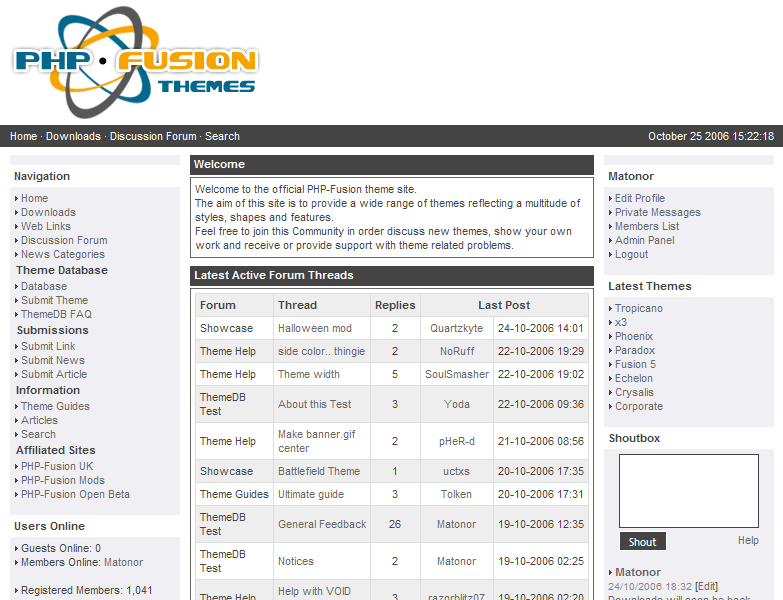
Task: Open Yoda's profile from Last Post
Action: tap(456, 404)
